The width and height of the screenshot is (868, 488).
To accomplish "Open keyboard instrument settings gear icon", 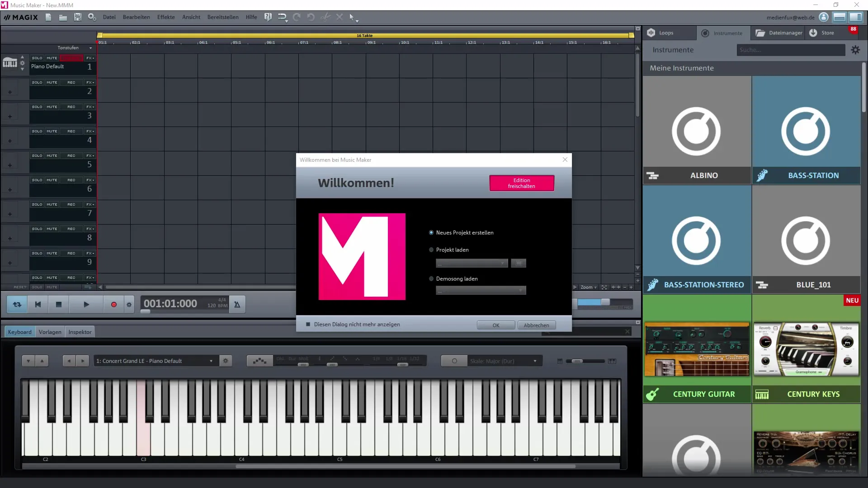I will pyautogui.click(x=226, y=361).
